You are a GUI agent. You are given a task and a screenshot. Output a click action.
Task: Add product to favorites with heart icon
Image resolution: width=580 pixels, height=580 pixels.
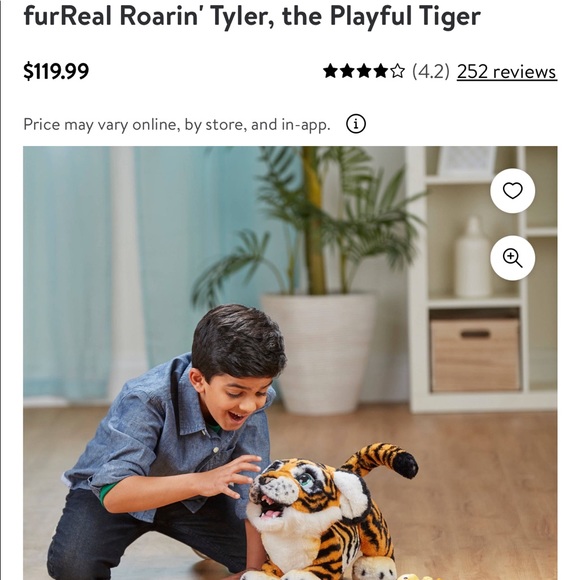click(x=512, y=191)
